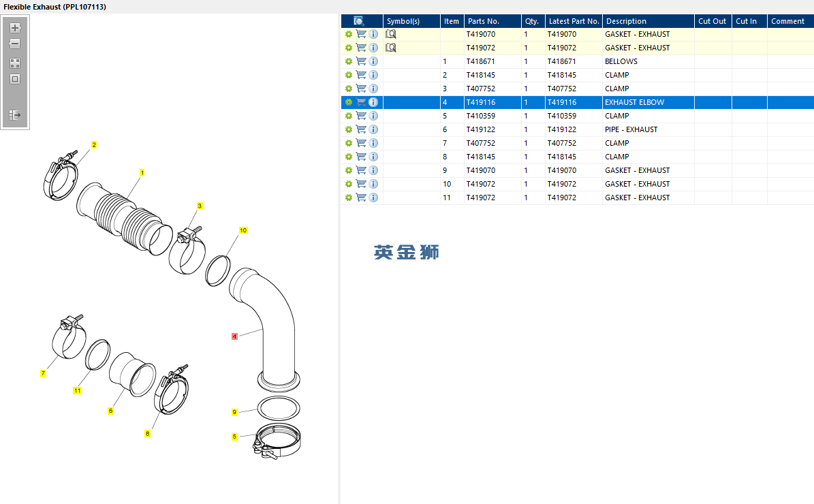The height and width of the screenshot is (504, 814).
Task: Click the Flexible Exhaust (PPL107113) title
Action: point(55,7)
